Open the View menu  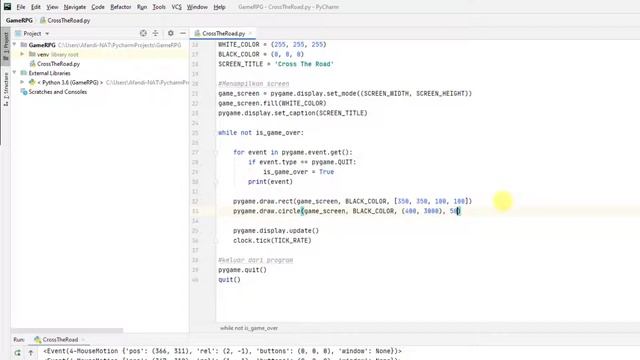[x=52, y=7]
